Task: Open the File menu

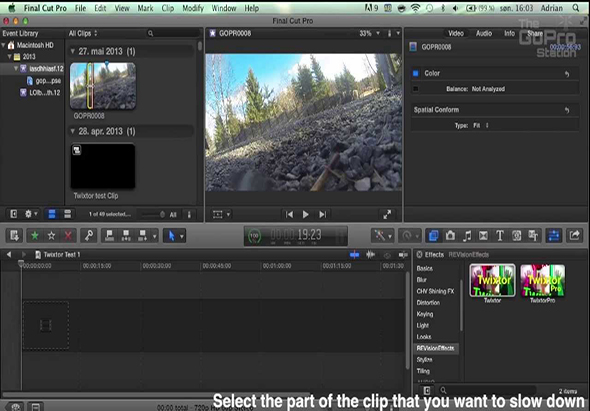Action: tap(81, 8)
